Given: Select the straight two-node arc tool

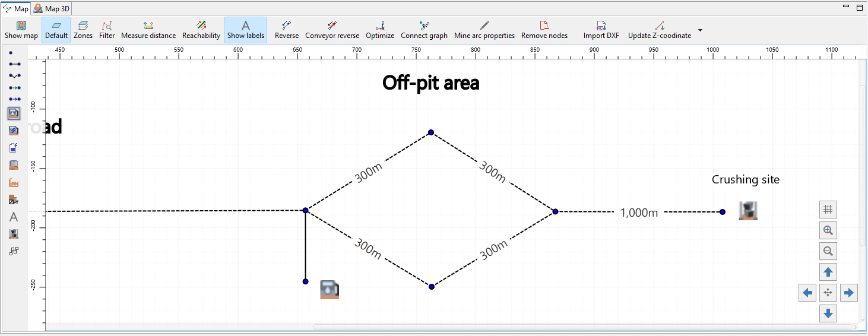Looking at the screenshot, I should coord(14,64).
